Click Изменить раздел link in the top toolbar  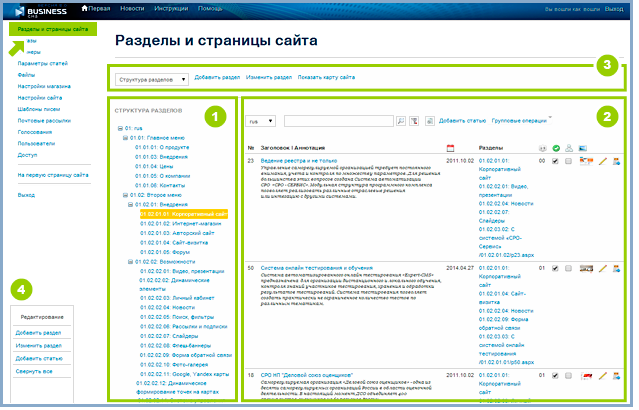[x=271, y=78]
